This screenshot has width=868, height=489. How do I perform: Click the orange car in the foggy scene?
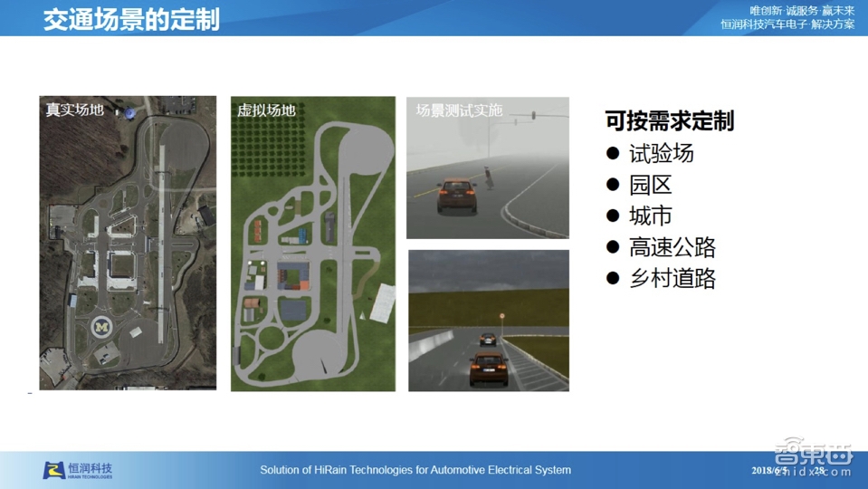point(457,194)
